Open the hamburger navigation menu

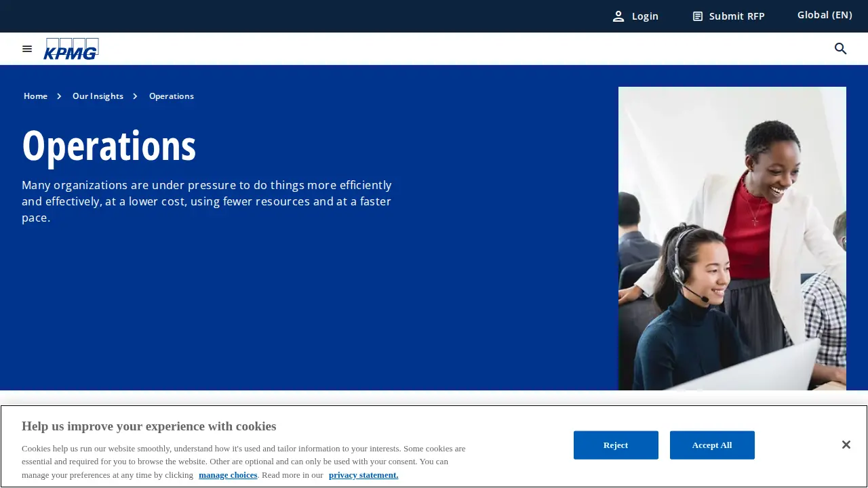[x=27, y=49]
